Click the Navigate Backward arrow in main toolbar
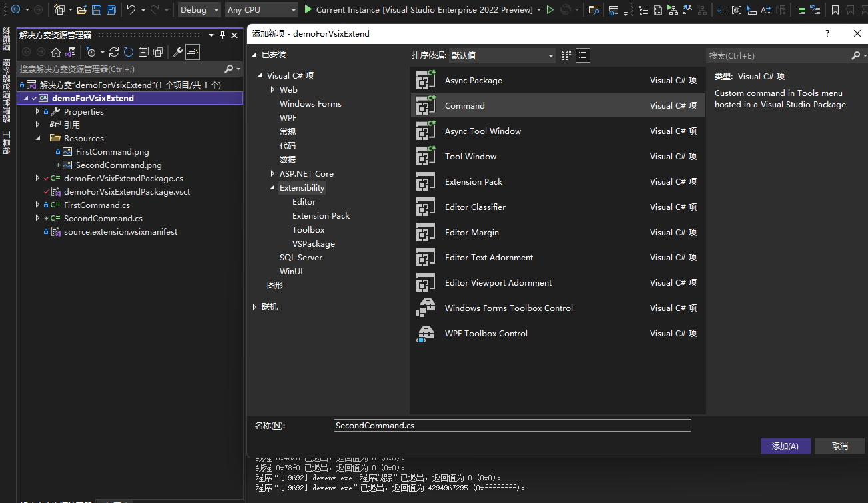 (x=15, y=10)
